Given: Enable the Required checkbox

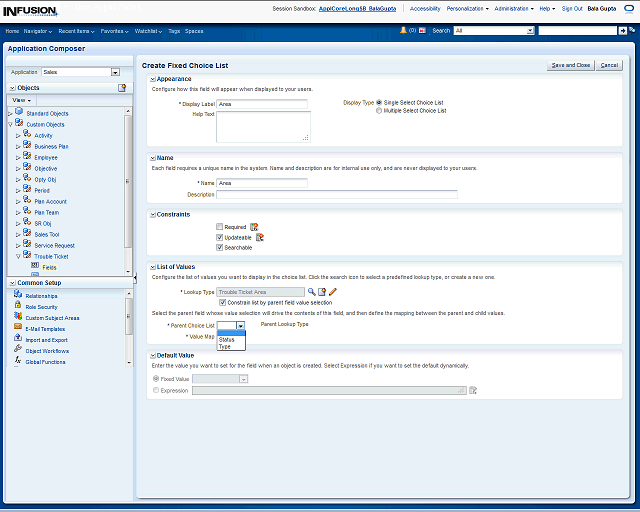Looking at the screenshot, I should click(220, 227).
